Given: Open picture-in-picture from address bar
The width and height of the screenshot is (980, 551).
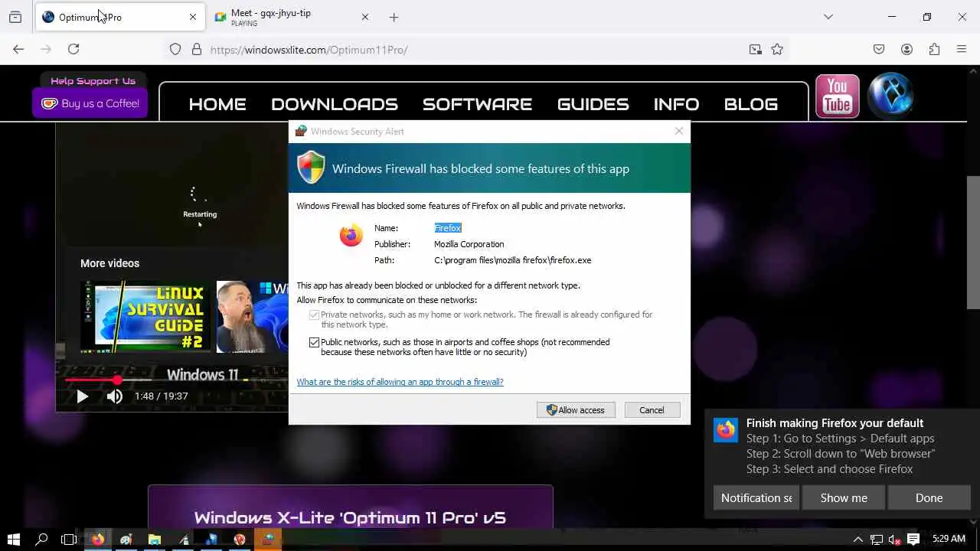Looking at the screenshot, I should tap(756, 49).
